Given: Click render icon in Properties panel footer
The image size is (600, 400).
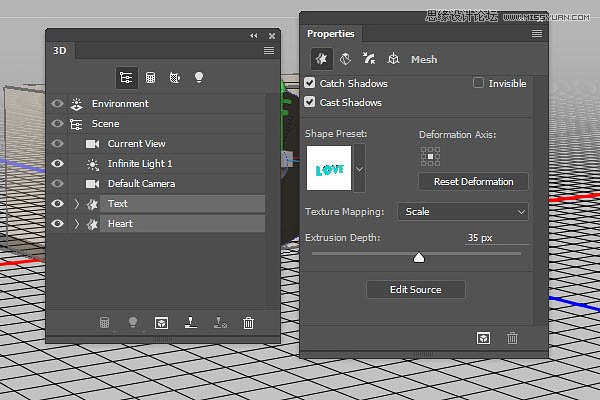Looking at the screenshot, I should pos(483,338).
